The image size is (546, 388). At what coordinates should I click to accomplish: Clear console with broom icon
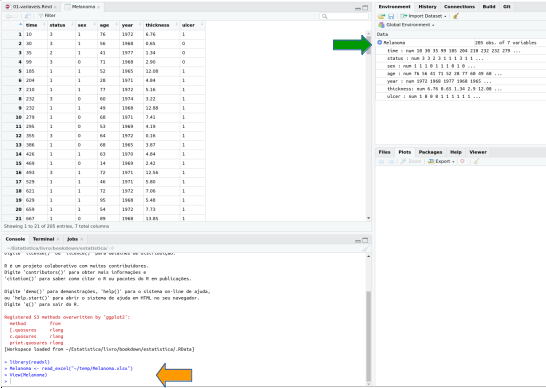[x=365, y=248]
